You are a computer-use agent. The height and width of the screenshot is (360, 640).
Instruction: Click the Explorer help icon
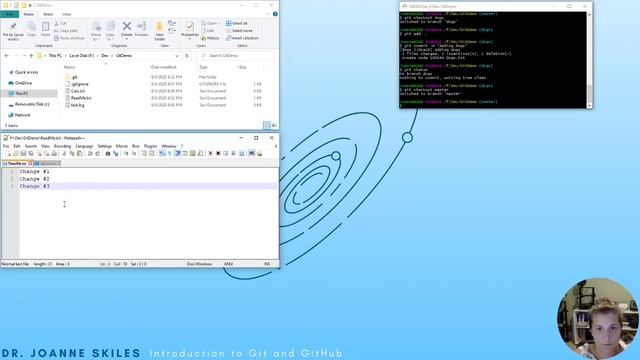tap(275, 14)
